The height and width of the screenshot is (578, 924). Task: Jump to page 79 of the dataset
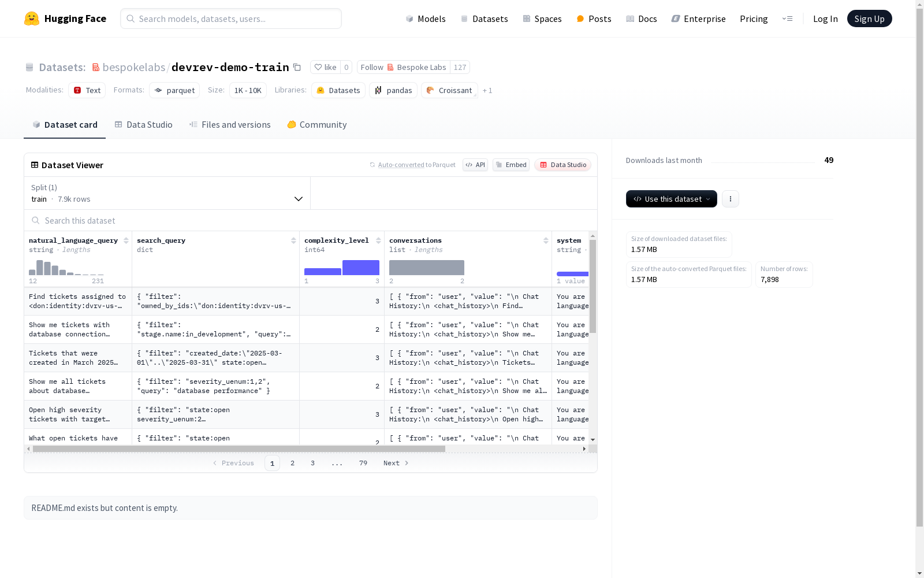[x=363, y=463]
